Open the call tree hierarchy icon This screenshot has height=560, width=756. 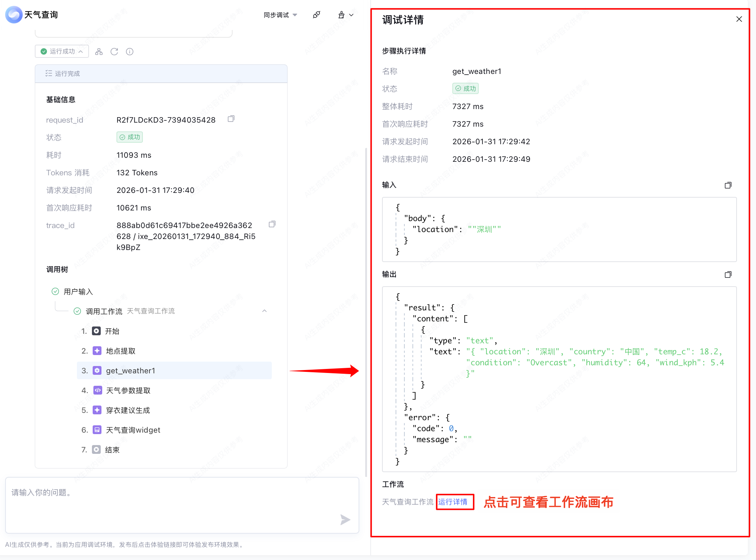pyautogui.click(x=99, y=52)
